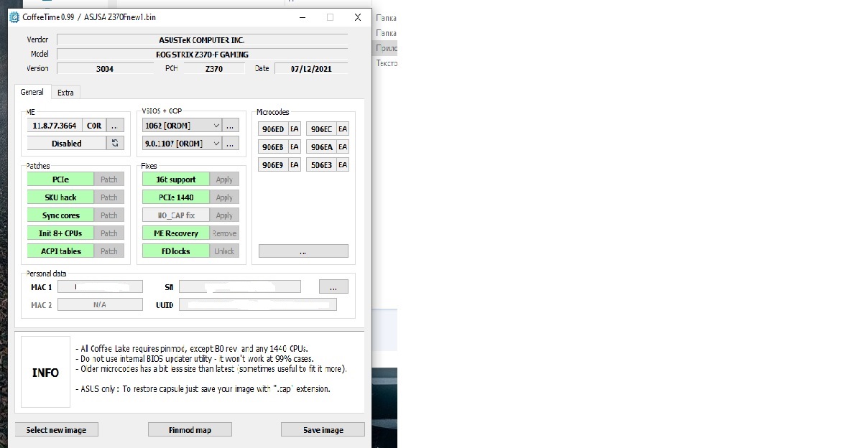Viewport: 868px width, 448px height.
Task: Click EA tag next to 906E9
Action: point(295,164)
